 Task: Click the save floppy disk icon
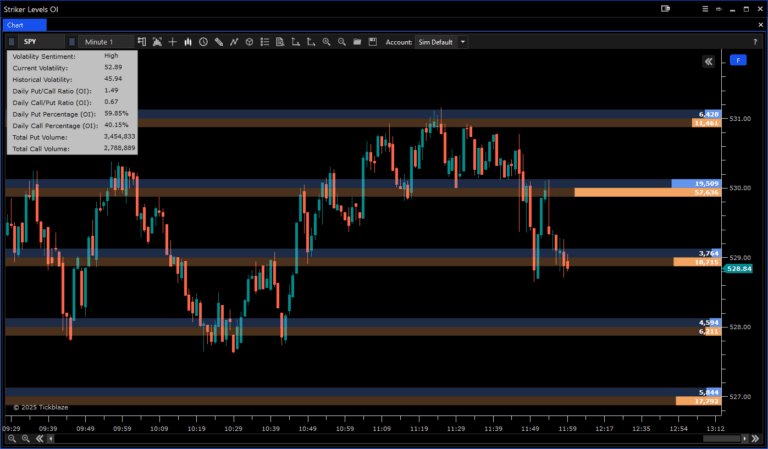click(372, 42)
